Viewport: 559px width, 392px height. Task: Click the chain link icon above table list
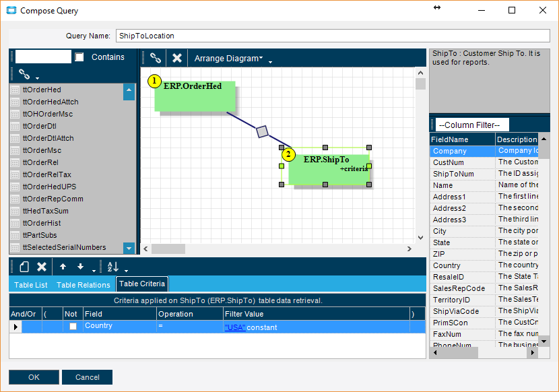click(x=24, y=74)
